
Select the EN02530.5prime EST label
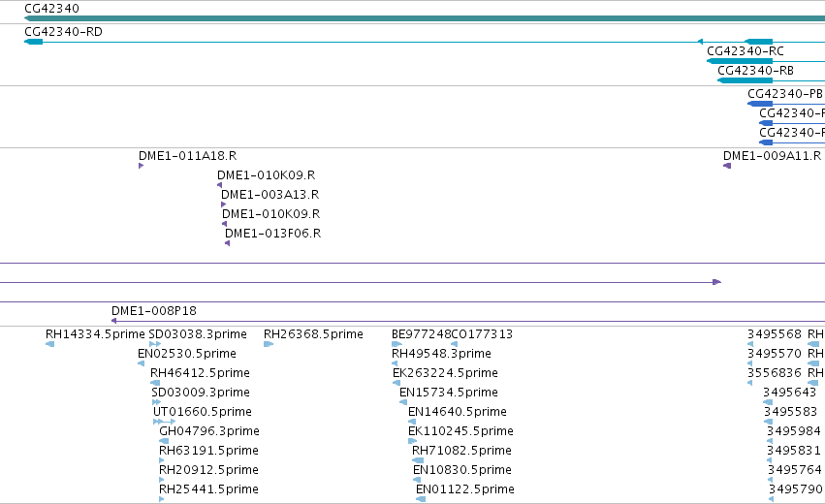coord(187,354)
